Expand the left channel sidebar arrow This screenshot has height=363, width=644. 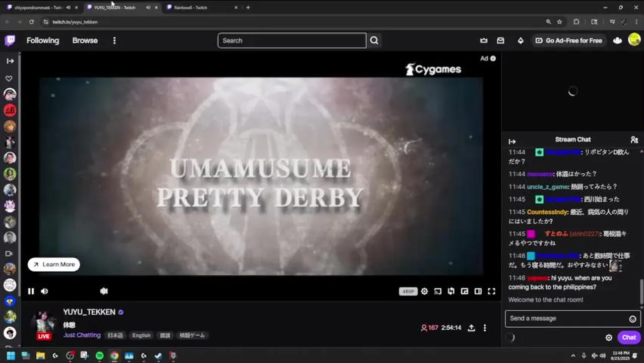point(10,61)
